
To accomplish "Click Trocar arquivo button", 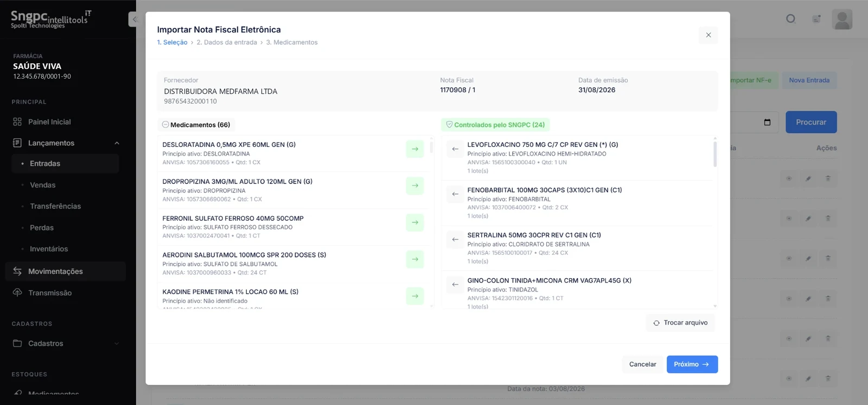I will pos(680,323).
